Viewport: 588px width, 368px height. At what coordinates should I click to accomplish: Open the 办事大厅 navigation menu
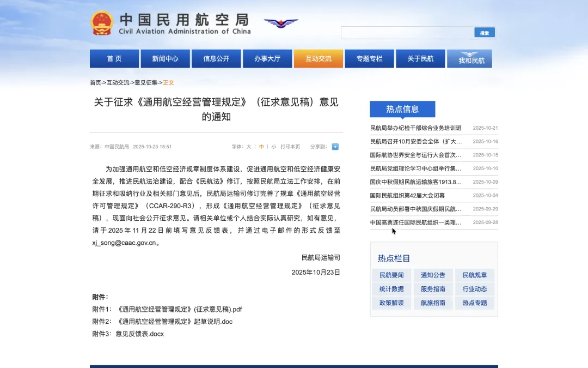coord(267,58)
